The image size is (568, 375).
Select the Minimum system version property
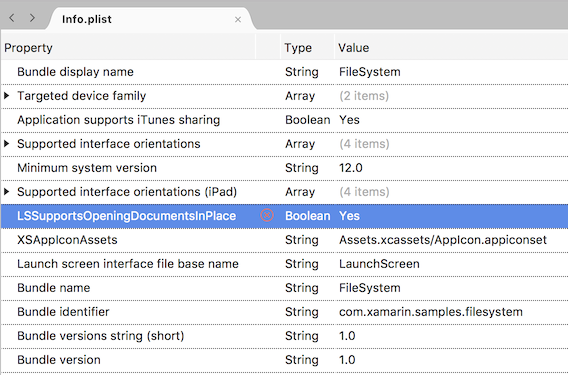coord(87,168)
